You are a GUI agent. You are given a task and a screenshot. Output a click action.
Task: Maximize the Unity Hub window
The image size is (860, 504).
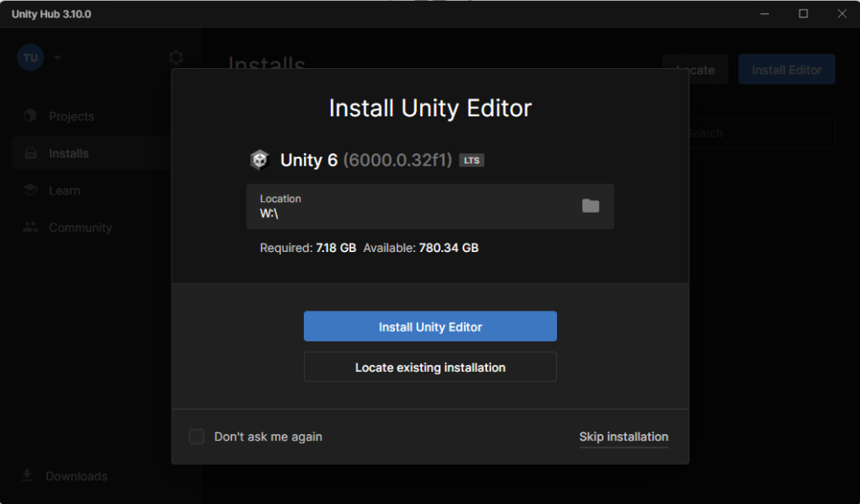point(803,14)
